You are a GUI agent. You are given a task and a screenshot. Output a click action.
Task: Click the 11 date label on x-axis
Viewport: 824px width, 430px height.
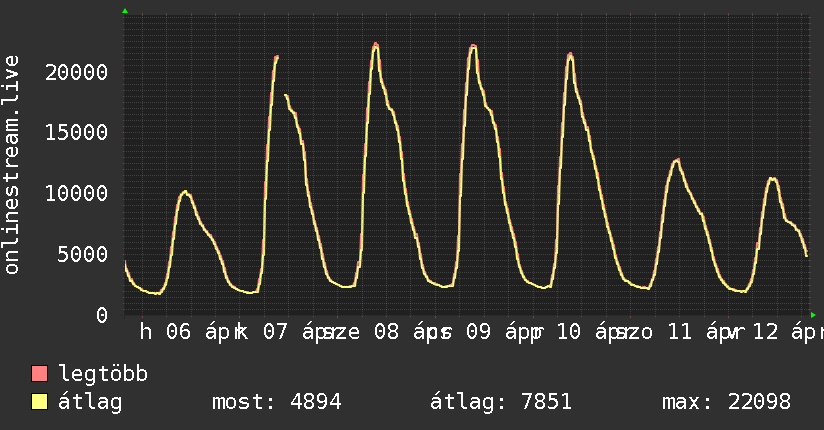tap(679, 332)
